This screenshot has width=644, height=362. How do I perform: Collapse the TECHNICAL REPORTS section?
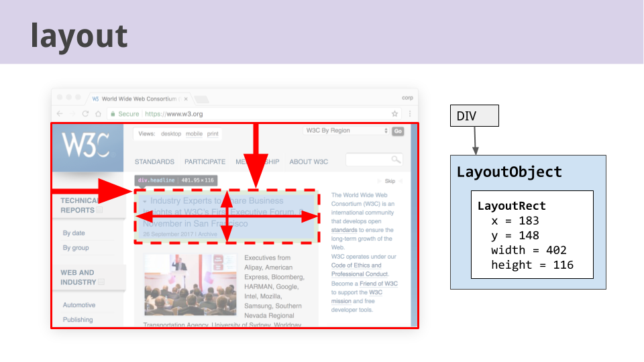[x=99, y=210]
